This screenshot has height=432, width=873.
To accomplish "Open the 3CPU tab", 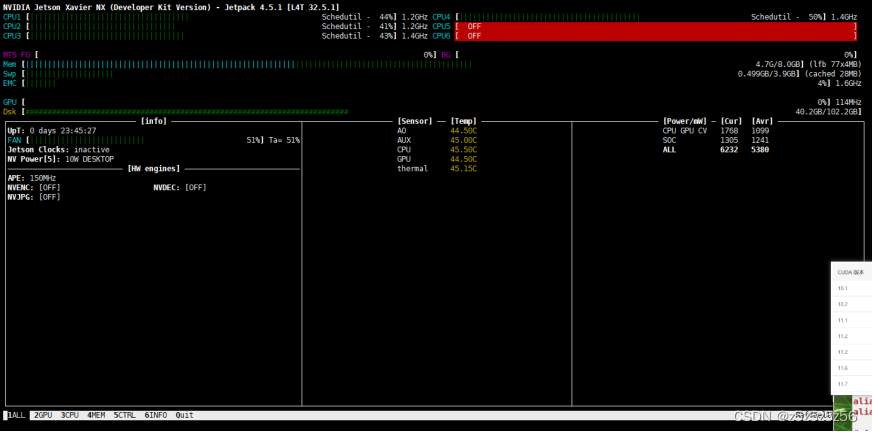I will coord(70,415).
